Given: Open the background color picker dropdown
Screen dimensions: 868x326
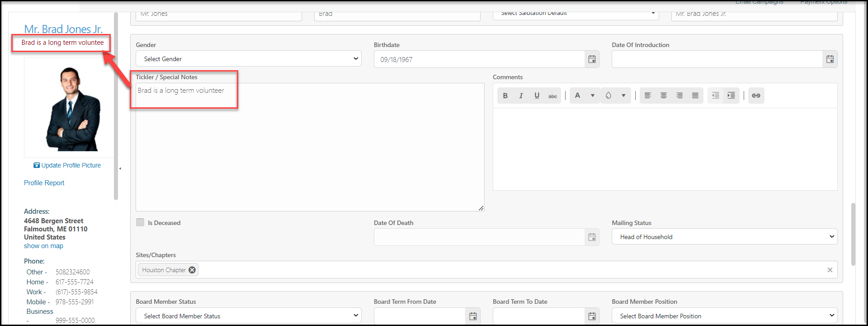Looking at the screenshot, I should click(623, 96).
